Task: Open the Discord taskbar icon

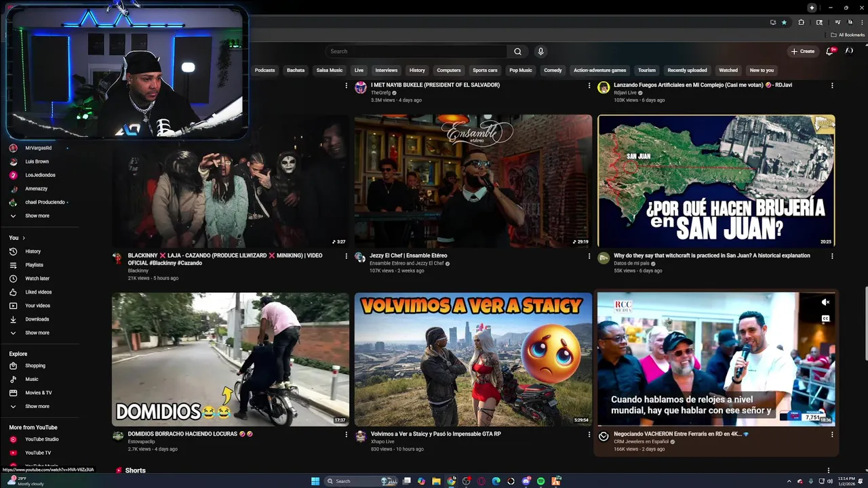Action: click(x=526, y=481)
